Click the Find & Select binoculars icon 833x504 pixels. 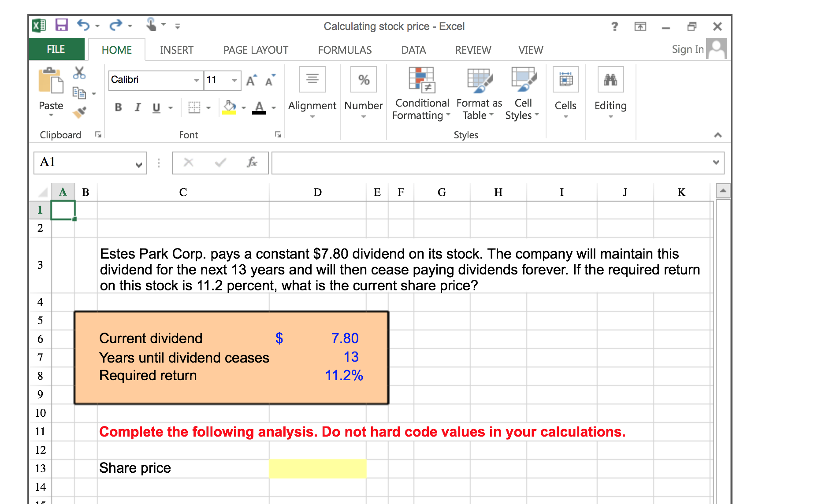[x=610, y=79]
